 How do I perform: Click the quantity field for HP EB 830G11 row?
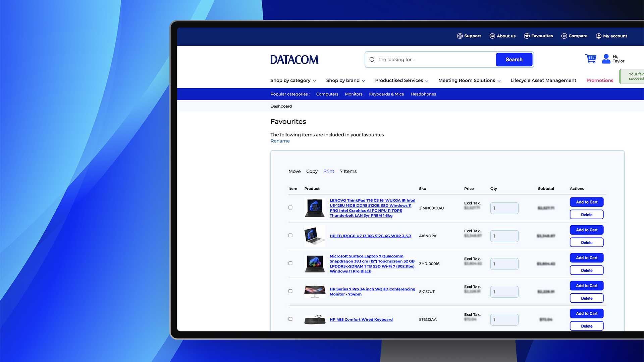pyautogui.click(x=504, y=236)
